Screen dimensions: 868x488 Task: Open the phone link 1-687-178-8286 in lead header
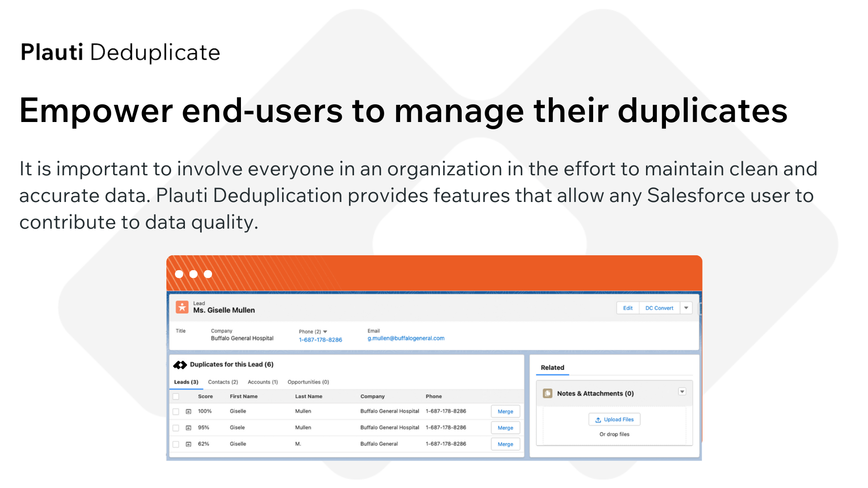coord(321,340)
